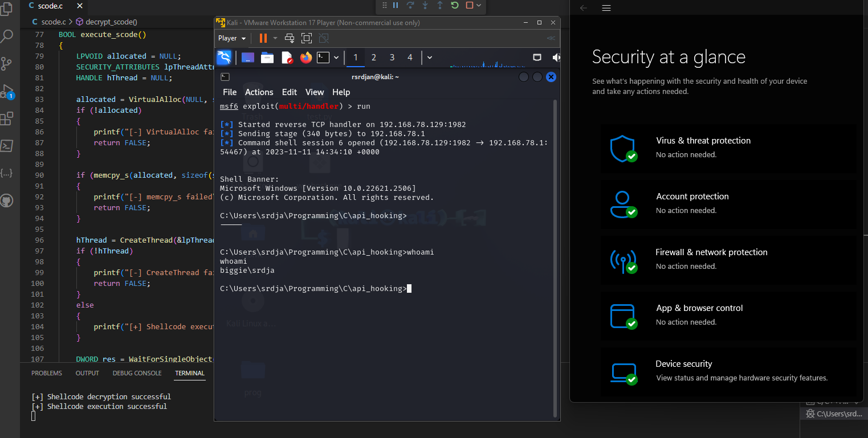Send Ctrl+Alt+Del to the Kali VM
This screenshot has width=868, height=438.
[290, 38]
